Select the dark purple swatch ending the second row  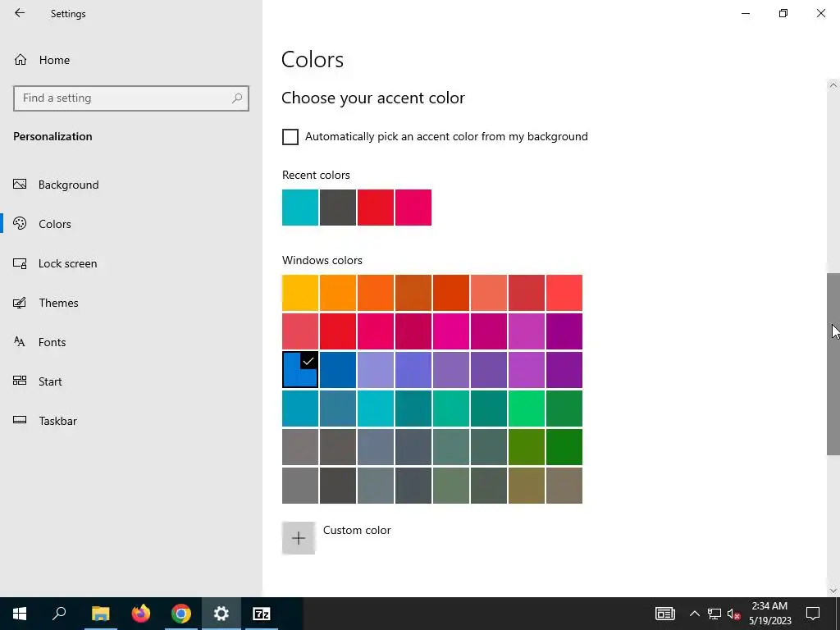(x=564, y=331)
